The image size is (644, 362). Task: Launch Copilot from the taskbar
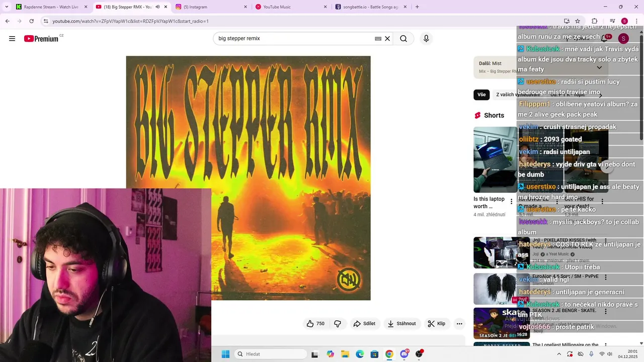pos(330,354)
